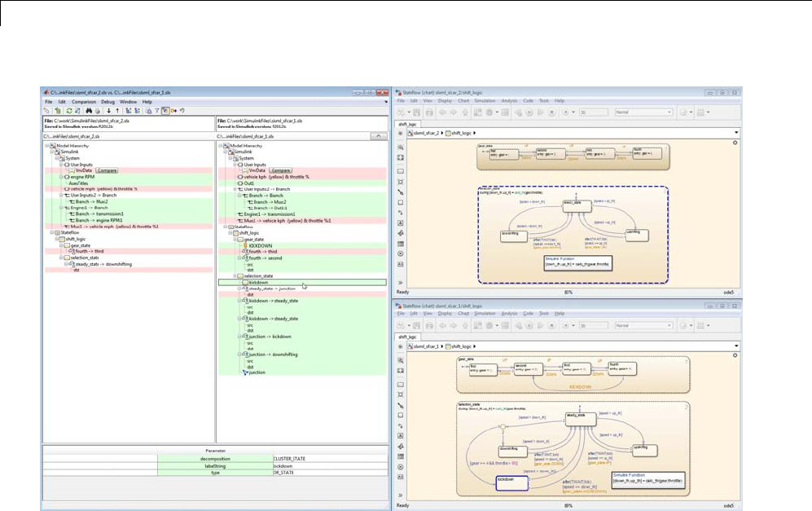Image resolution: width=812 pixels, height=511 pixels.
Task: Click the stop time field showing 30
Action: (x=591, y=111)
